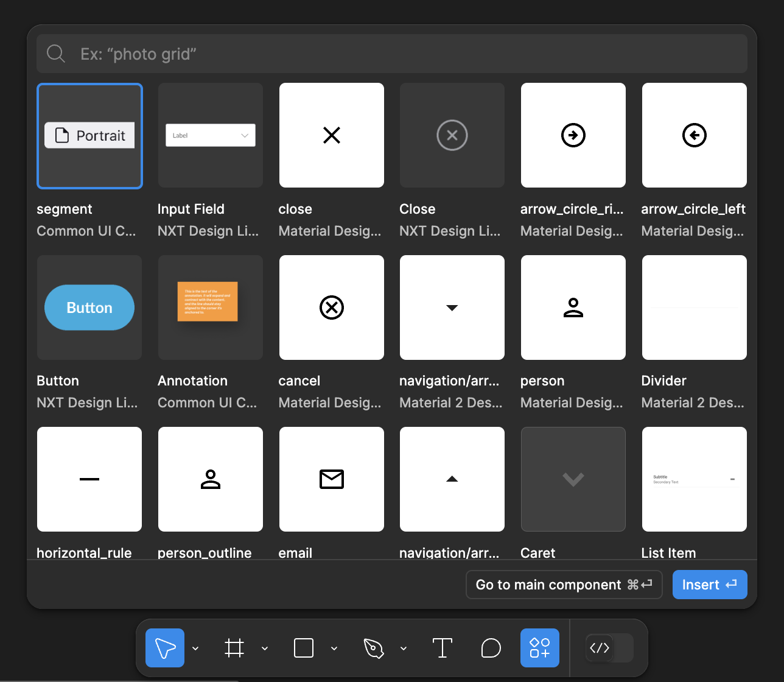Choose the navigation arrow down icon component
Screen dimensions: 784x682
point(452,308)
